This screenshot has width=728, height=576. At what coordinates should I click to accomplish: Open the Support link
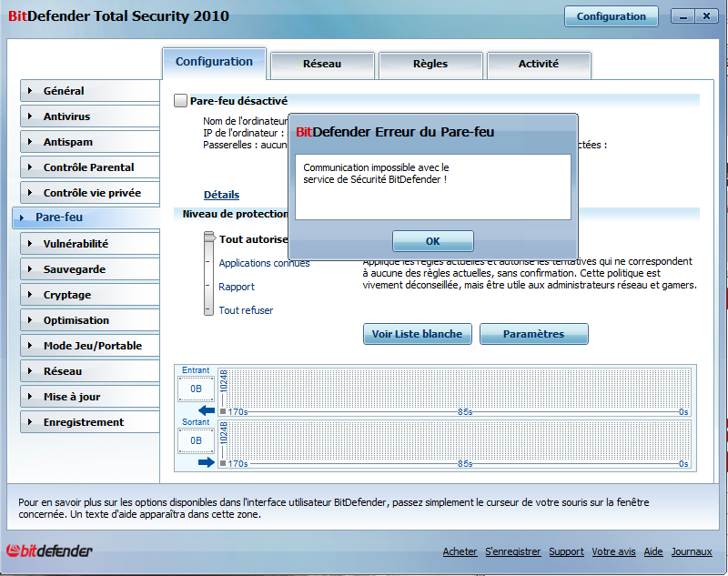[x=566, y=551]
